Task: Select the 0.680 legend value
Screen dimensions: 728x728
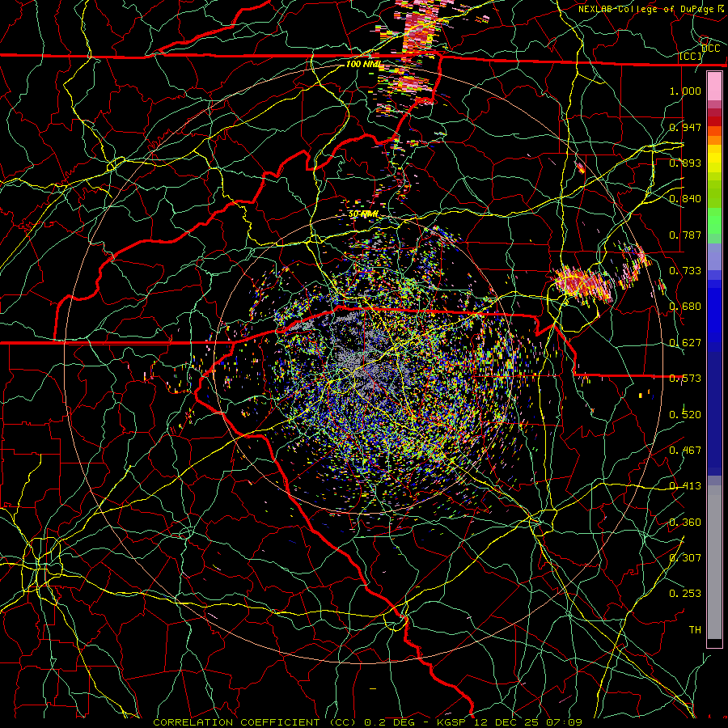Action: click(x=685, y=307)
